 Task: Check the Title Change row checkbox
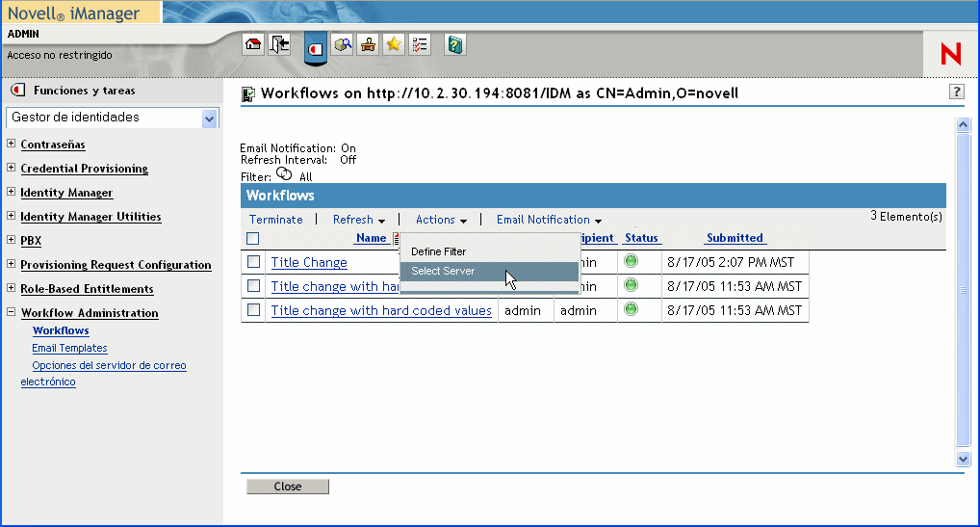[253, 261]
